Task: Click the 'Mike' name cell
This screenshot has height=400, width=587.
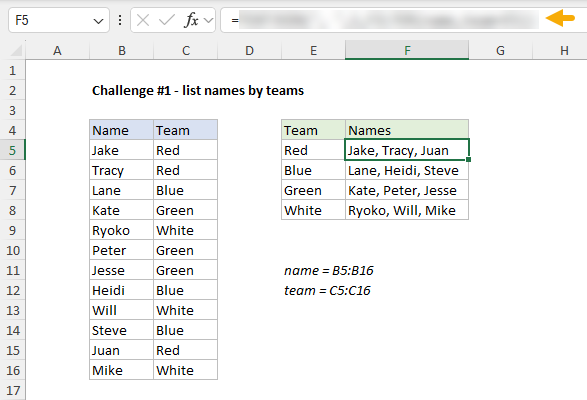Action: pos(121,370)
